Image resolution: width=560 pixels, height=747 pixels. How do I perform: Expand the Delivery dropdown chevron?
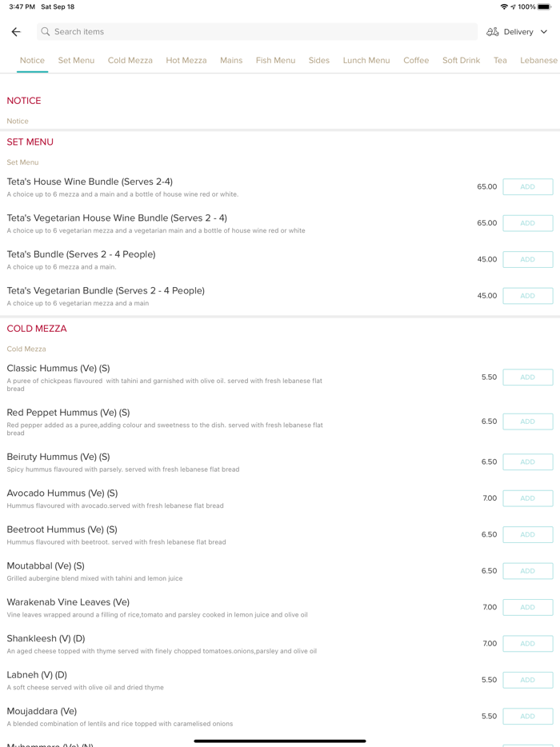click(x=544, y=32)
